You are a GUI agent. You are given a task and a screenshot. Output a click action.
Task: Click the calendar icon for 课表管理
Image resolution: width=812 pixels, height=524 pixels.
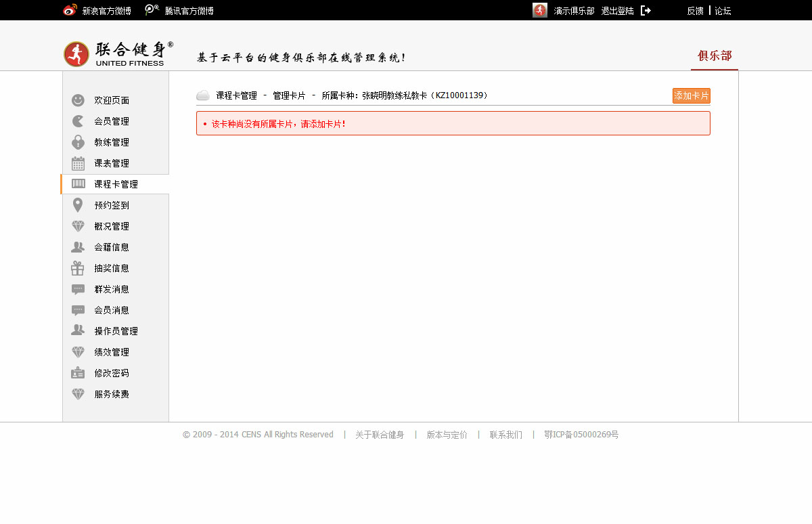(x=78, y=163)
